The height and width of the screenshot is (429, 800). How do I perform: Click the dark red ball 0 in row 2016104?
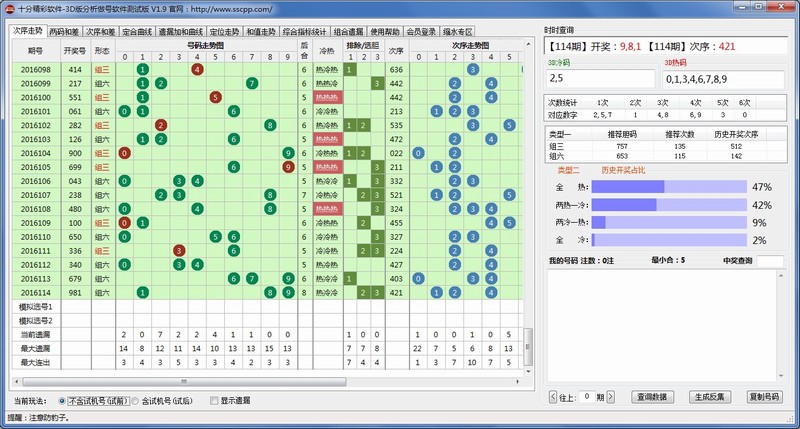(124, 153)
